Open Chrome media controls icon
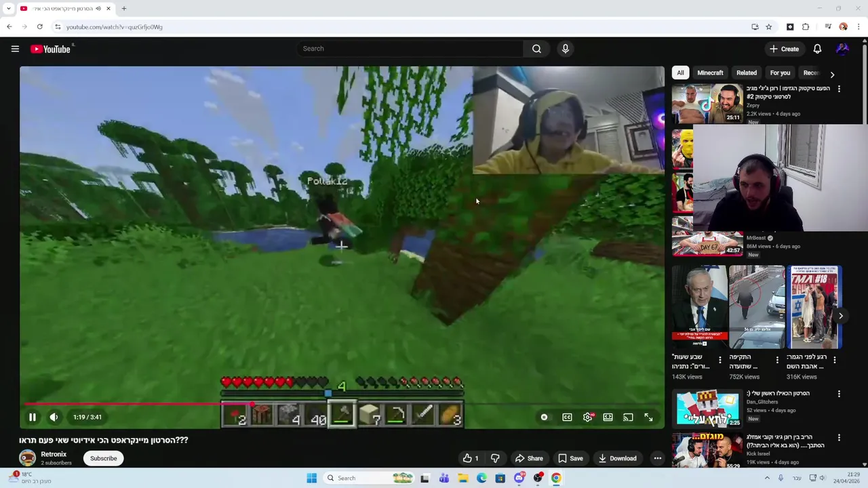Viewport: 868px width, 488px height. [828, 27]
